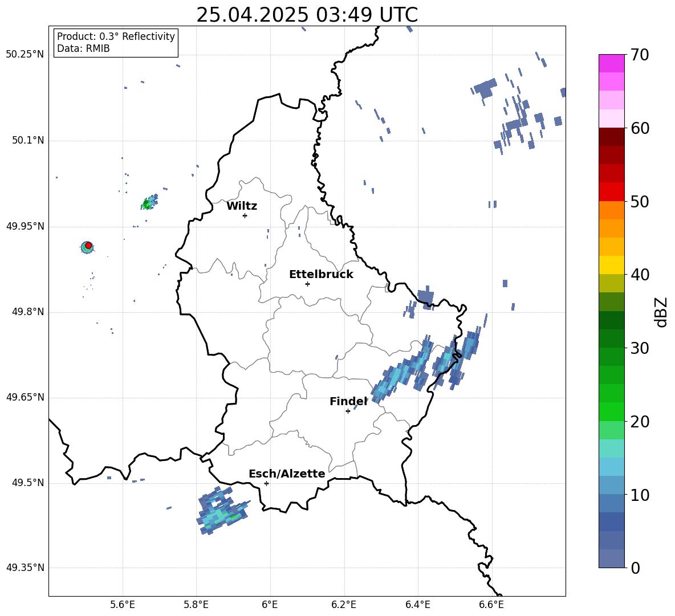Click the 49.35°N latitude label
Image resolution: width=675 pixels, height=616 pixels.
click(x=25, y=568)
